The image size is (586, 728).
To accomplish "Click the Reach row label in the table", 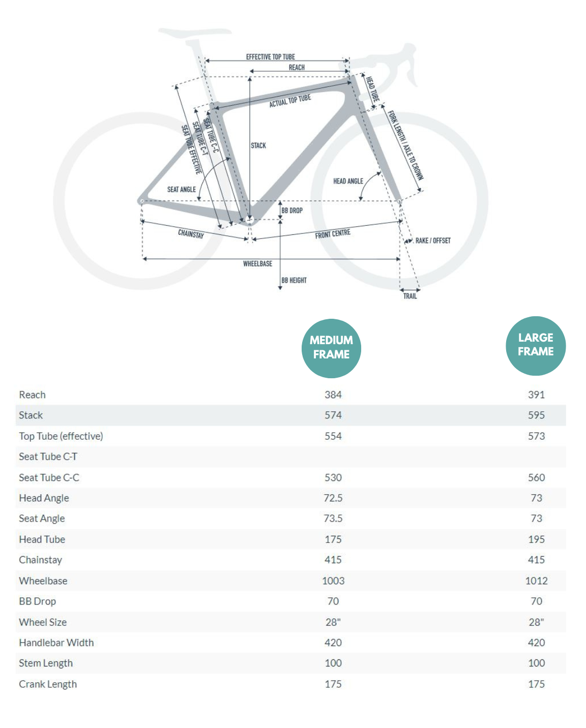I will click(32, 395).
